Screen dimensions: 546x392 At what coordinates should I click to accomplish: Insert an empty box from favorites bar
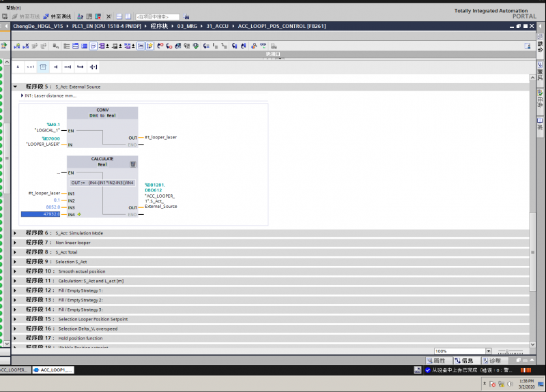pyautogui.click(x=43, y=67)
